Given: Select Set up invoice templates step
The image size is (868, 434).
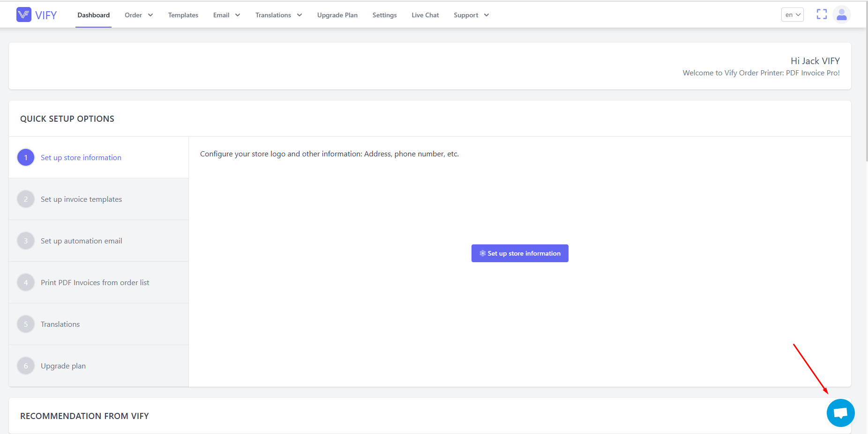Looking at the screenshot, I should coord(99,199).
